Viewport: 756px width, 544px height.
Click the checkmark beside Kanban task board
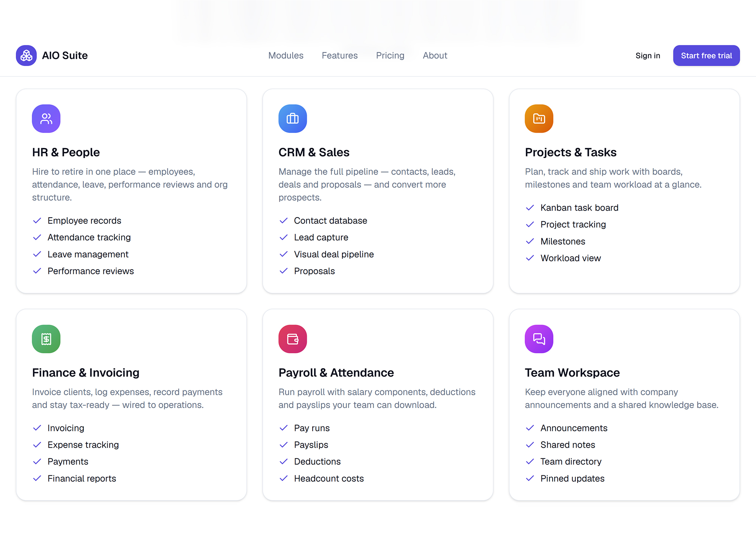pyautogui.click(x=530, y=208)
